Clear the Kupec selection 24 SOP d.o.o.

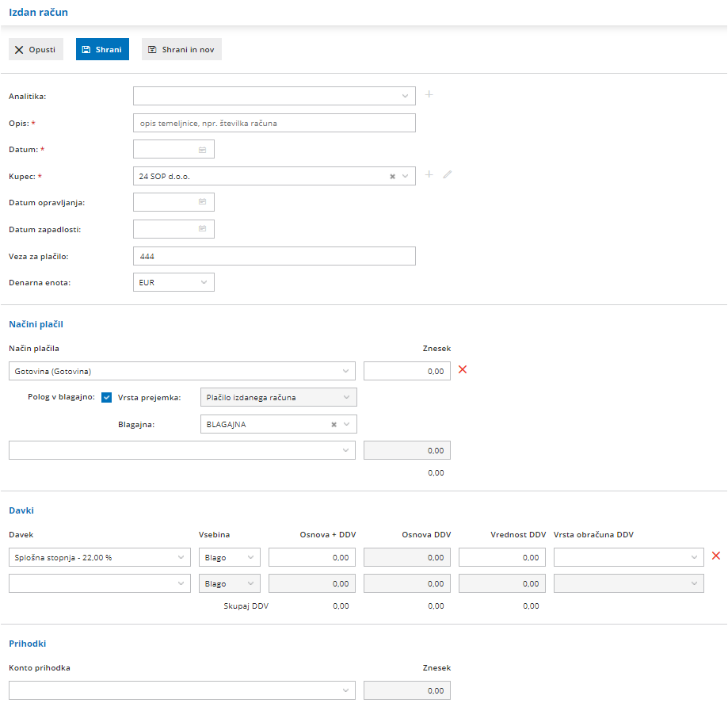tap(392, 177)
